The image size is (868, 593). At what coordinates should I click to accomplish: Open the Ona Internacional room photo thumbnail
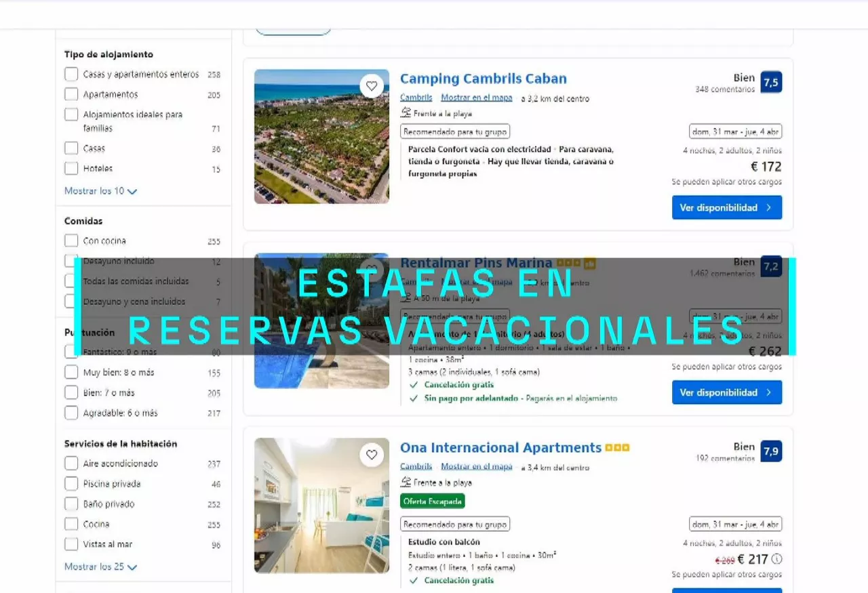click(321, 506)
